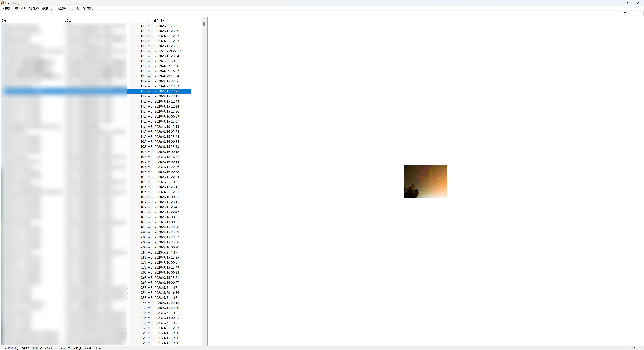Restore down the Everything window

click(x=626, y=3)
